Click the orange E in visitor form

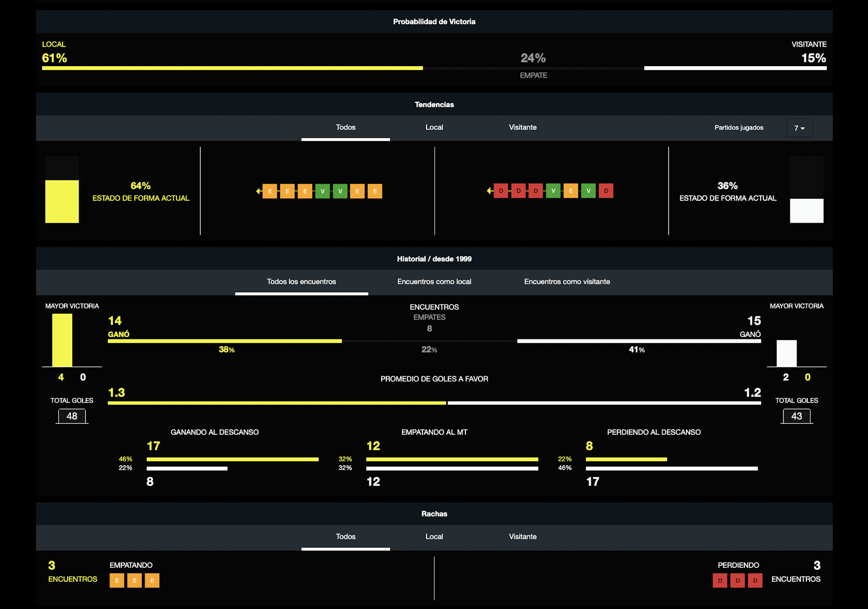(x=571, y=191)
